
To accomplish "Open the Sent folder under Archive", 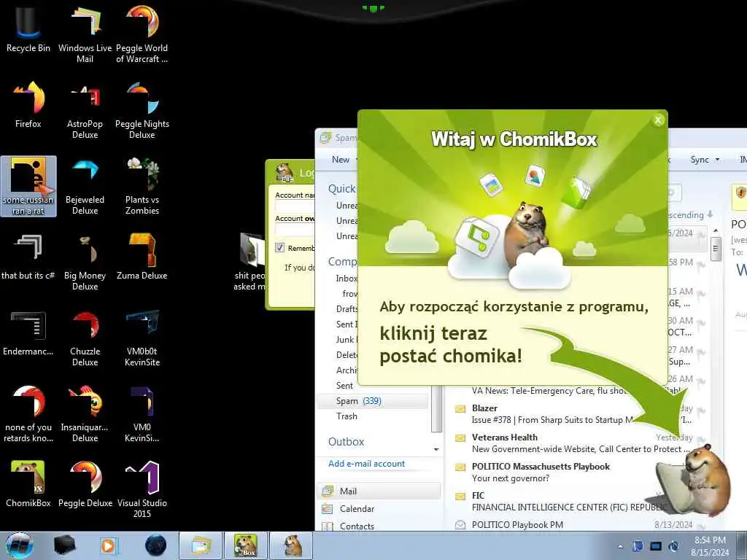I will (x=344, y=386).
